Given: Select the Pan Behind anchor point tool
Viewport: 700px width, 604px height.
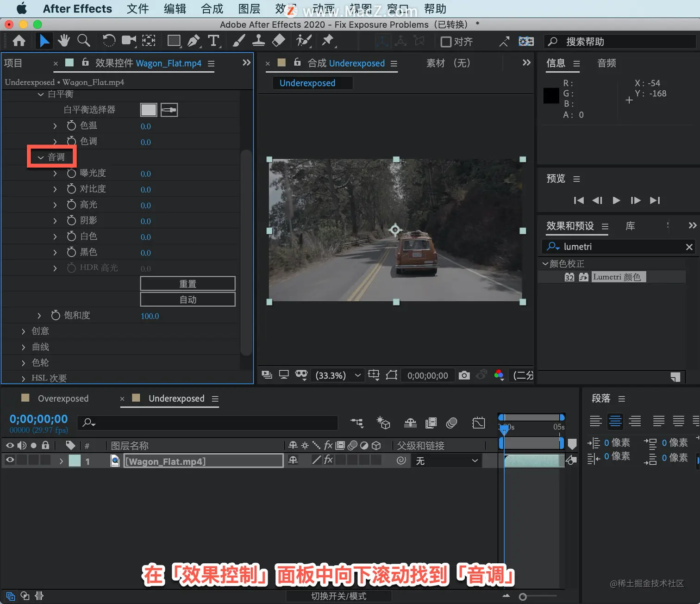Looking at the screenshot, I should pos(149,41).
